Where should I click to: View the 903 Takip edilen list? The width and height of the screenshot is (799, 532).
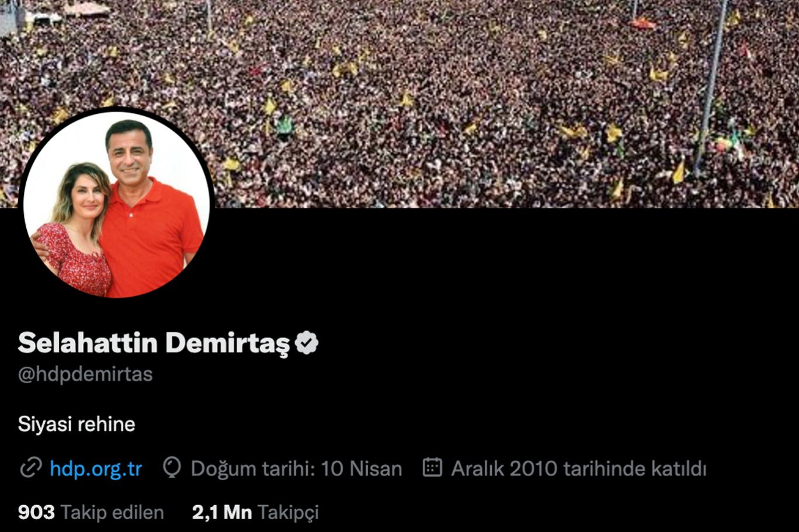point(91,512)
